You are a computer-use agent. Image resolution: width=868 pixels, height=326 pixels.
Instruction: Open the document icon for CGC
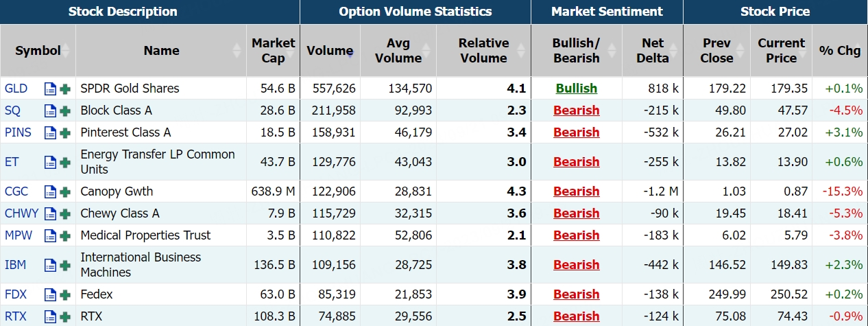point(50,191)
